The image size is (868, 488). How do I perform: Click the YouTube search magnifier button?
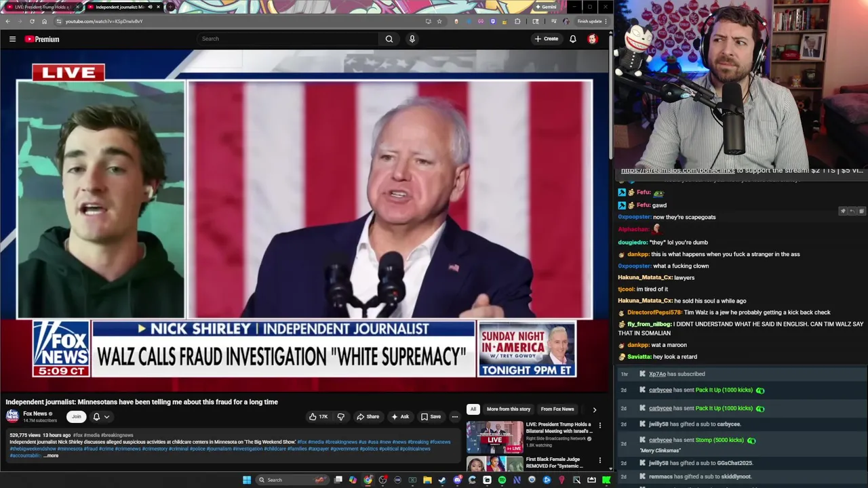coord(389,39)
